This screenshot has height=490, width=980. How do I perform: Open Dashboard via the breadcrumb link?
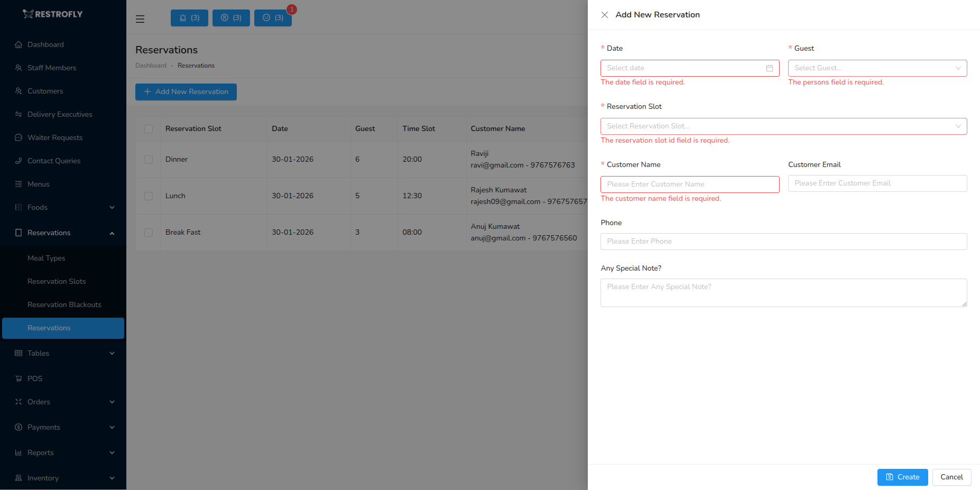[x=151, y=65]
